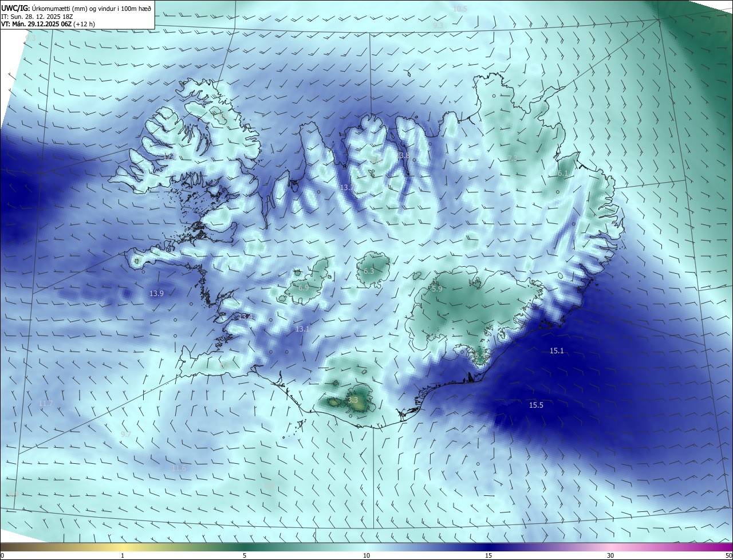Viewport: 733px width, 560px height.
Task: Click the 15.1 value label over the sea
Action: click(557, 351)
